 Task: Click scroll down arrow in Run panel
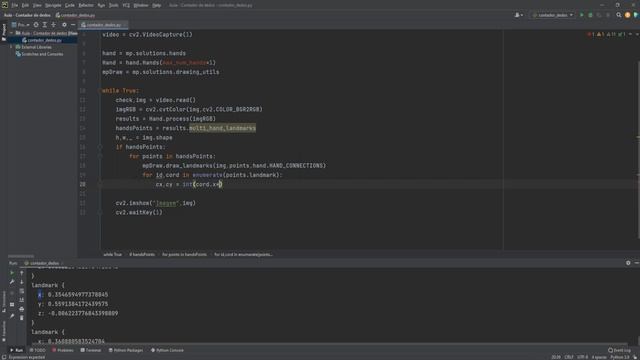[x=22, y=282]
